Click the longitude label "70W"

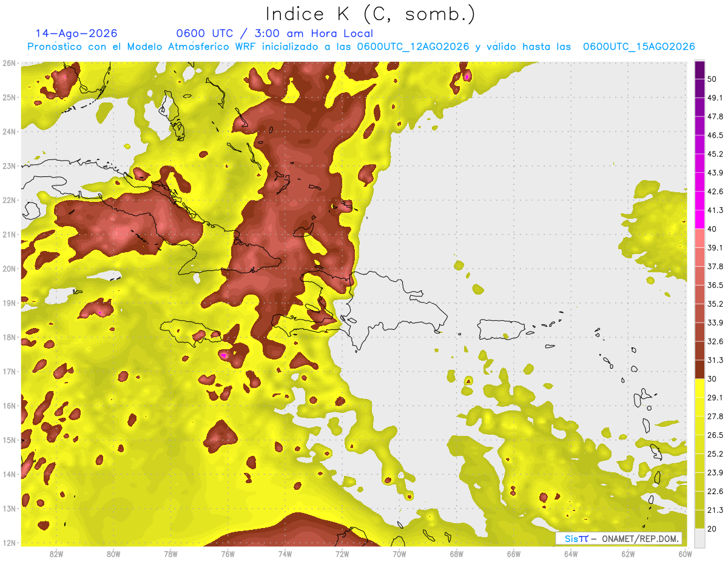coord(399,554)
